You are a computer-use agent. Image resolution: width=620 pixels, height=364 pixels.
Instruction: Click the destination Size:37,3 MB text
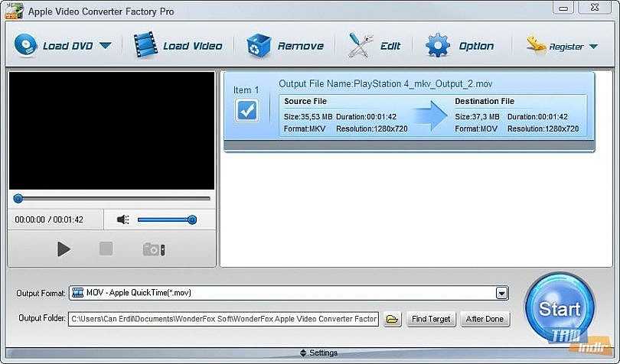coord(477,117)
